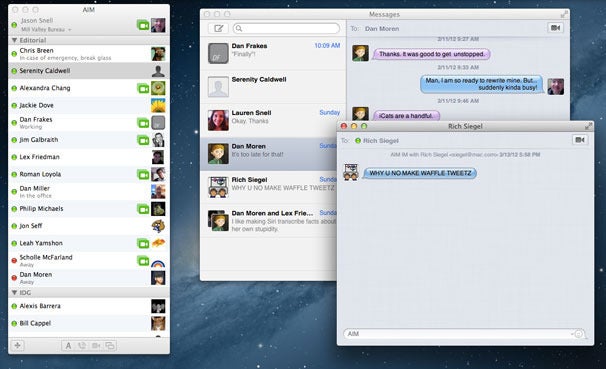Viewport: 606px width, 369px height.
Task: Select Jon Seff in the AIM buddy list
Action: (x=89, y=226)
